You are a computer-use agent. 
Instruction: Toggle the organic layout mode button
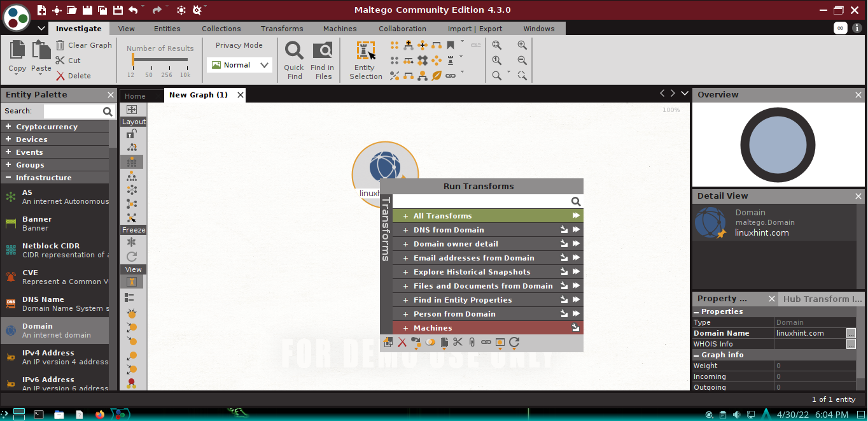pyautogui.click(x=132, y=204)
